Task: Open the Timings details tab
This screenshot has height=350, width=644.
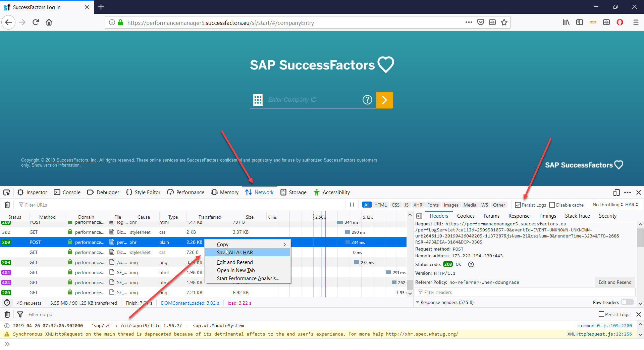Action: (547, 216)
